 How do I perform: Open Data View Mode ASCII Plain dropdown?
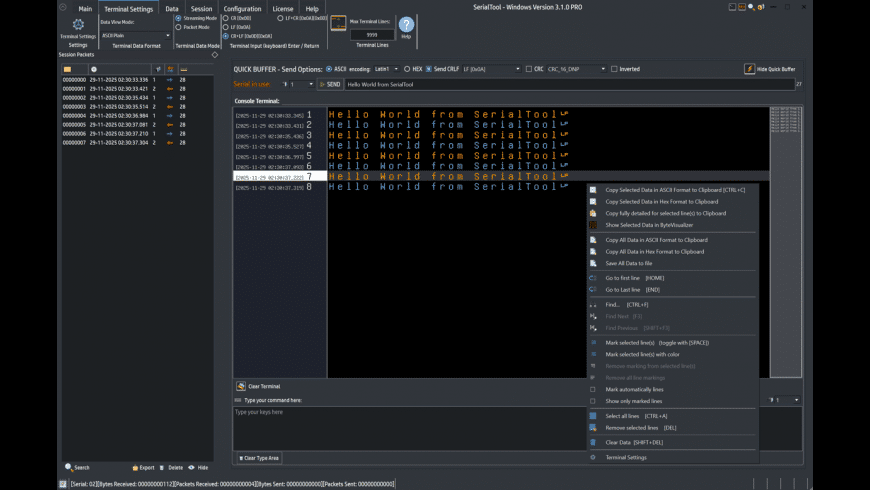[135, 36]
